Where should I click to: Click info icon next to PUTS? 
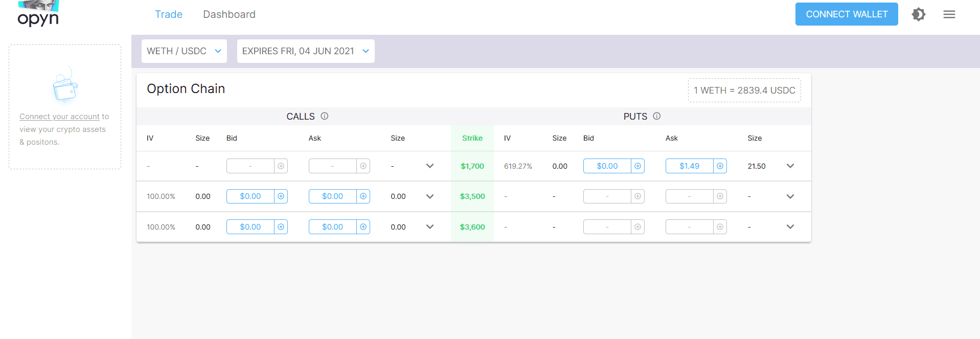click(x=656, y=116)
